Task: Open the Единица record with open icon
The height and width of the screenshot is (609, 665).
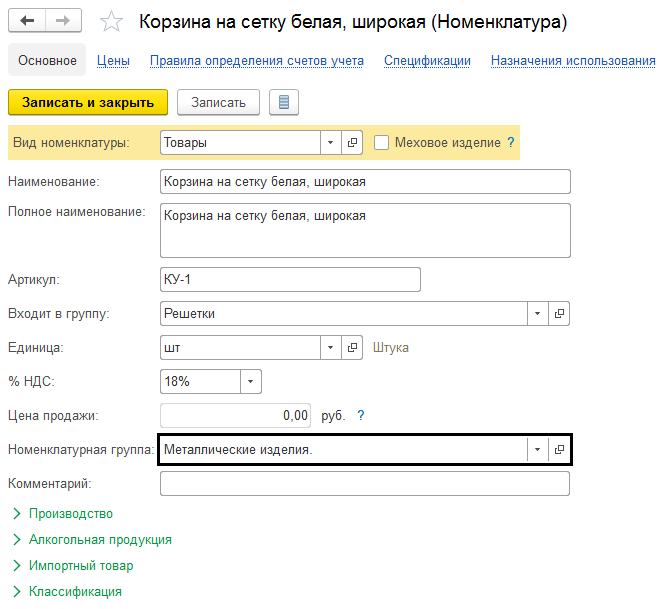Action: [352, 348]
